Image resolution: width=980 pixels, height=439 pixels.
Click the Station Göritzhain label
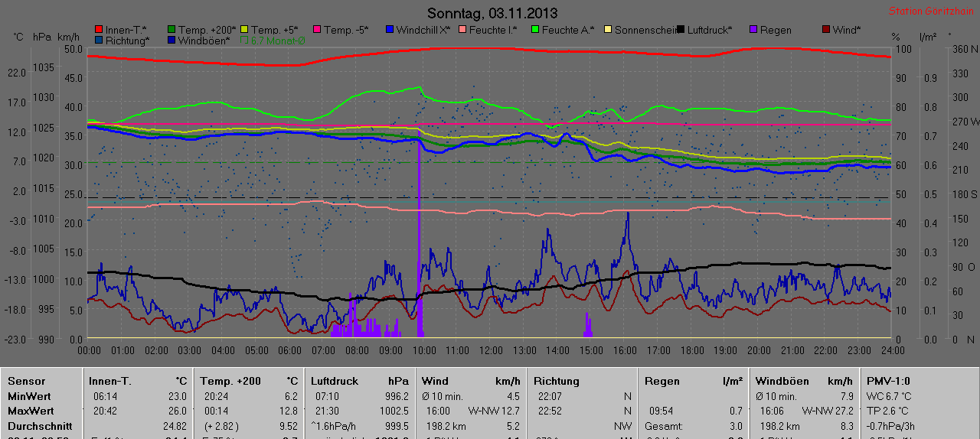[x=932, y=11]
